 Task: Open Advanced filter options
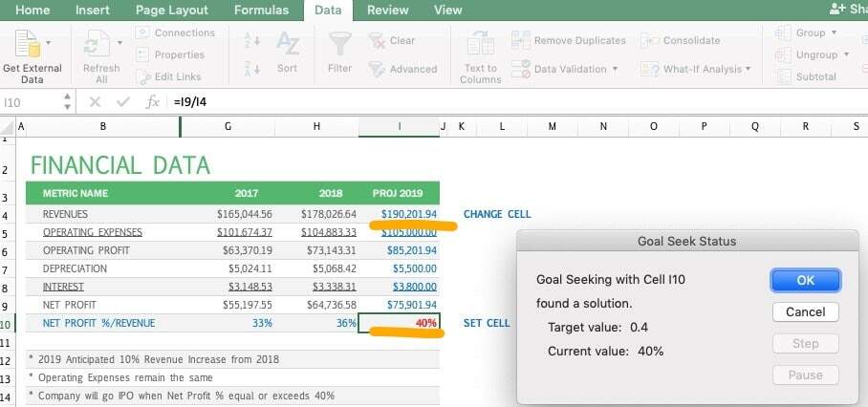(403, 69)
